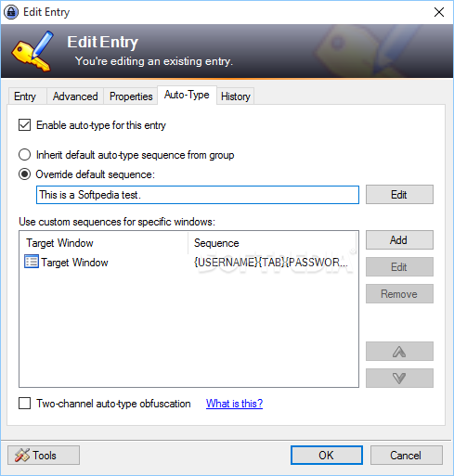Screen dimensions: 454x476
Task: Move sequence down with down arrow button
Action: tap(399, 378)
